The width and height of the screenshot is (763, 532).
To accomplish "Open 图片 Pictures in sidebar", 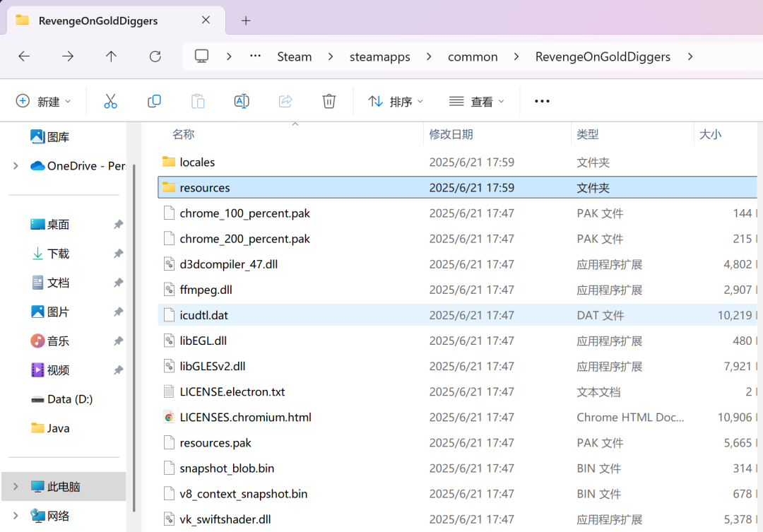I will (49, 312).
